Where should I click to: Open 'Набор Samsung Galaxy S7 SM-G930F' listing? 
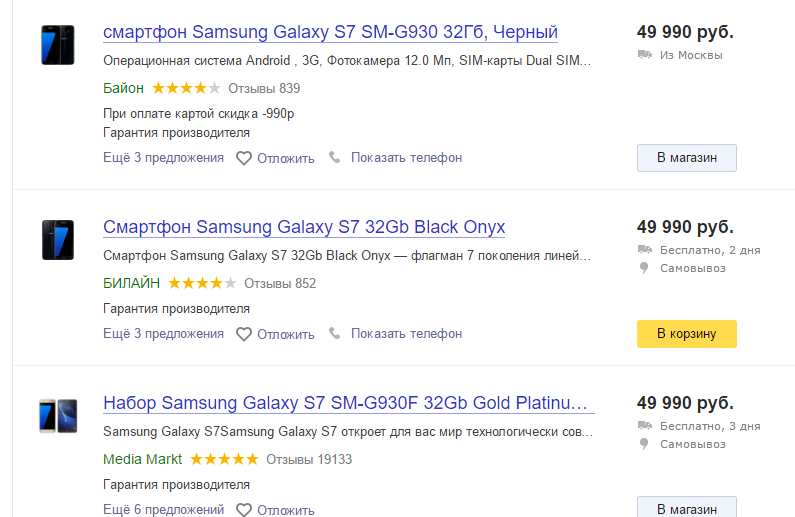coord(346,403)
